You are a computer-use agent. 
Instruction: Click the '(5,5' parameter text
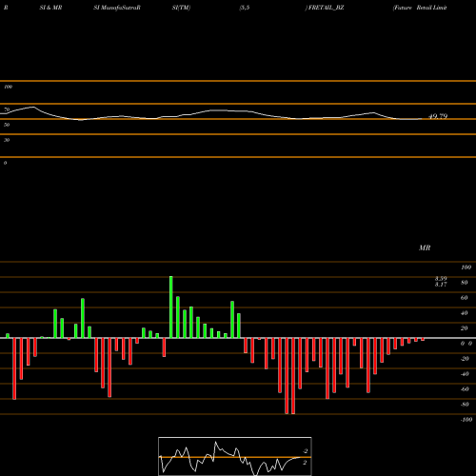tap(245, 8)
